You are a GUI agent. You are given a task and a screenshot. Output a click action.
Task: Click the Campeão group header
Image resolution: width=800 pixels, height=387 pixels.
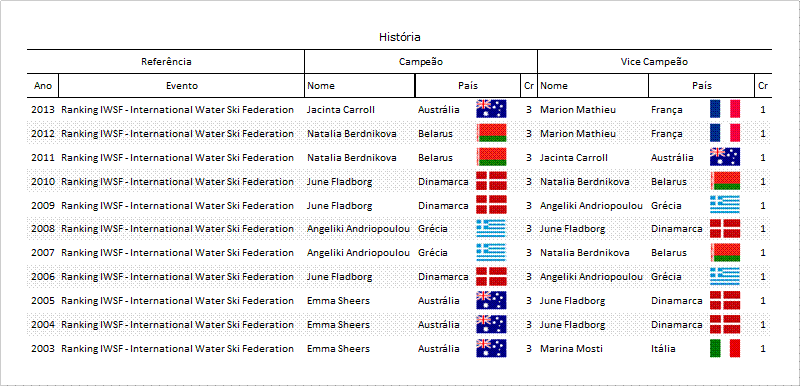pos(420,62)
